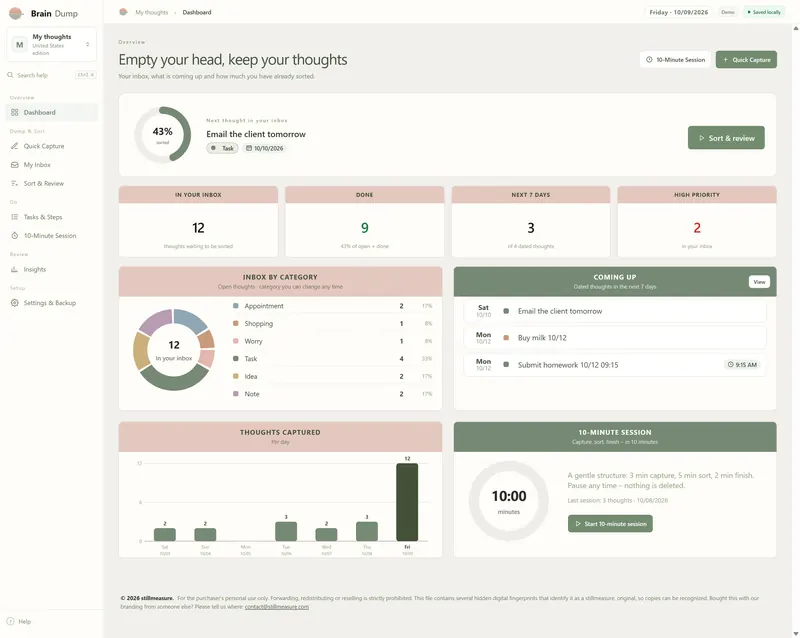Click the Insights bar chart icon

[14, 269]
